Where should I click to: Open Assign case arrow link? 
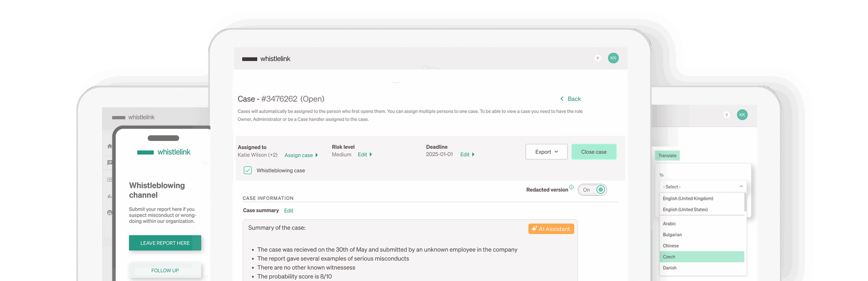tap(300, 155)
